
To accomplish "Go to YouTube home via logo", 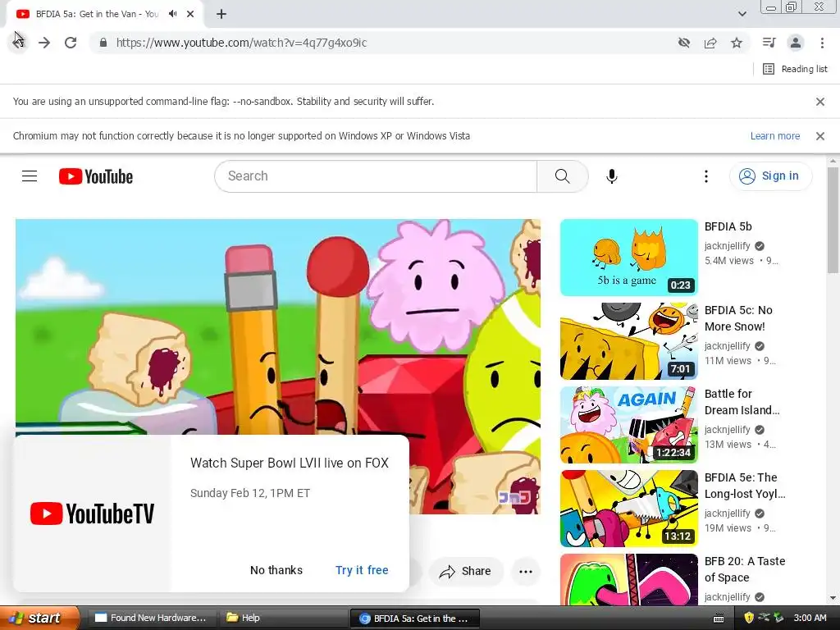I will coord(96,176).
